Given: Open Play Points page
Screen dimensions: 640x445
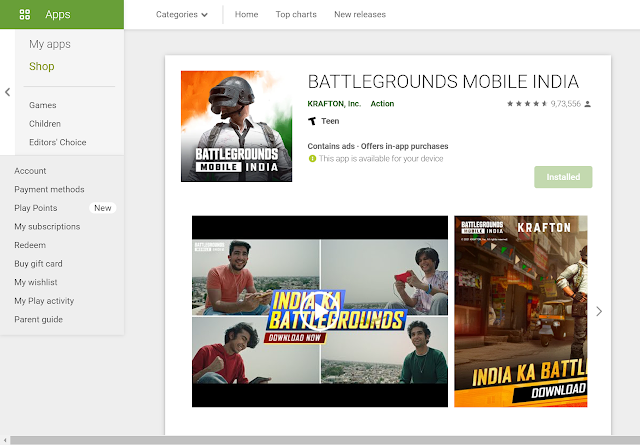Looking at the screenshot, I should click(36, 208).
